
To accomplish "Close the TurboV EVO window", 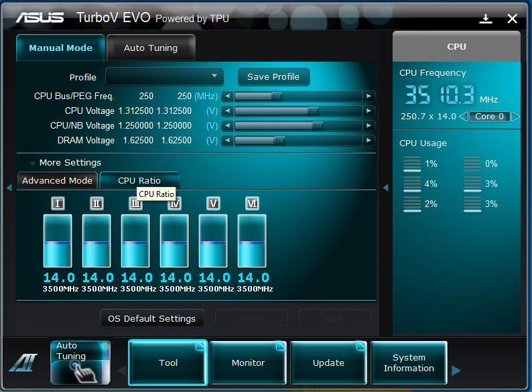I will click(x=513, y=19).
